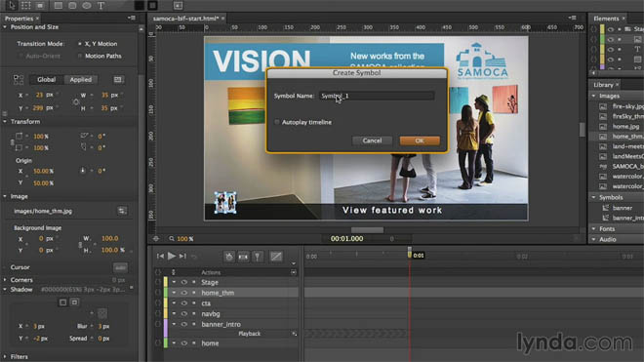Viewport: 644px width, 362px height.
Task: Cancel the Create Symbol dialog
Action: (372, 141)
